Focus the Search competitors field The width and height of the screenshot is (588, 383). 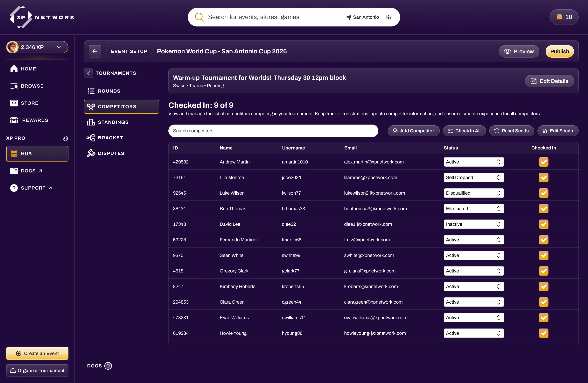pos(273,131)
